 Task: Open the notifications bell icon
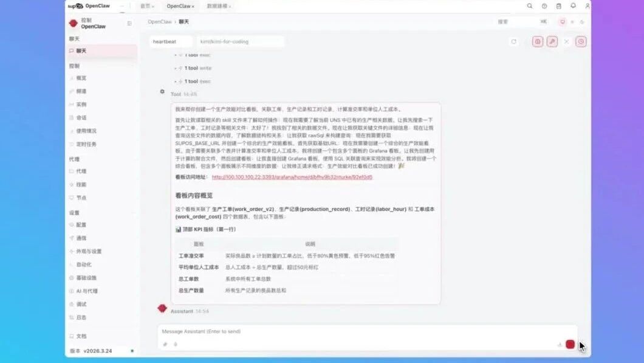click(573, 5)
